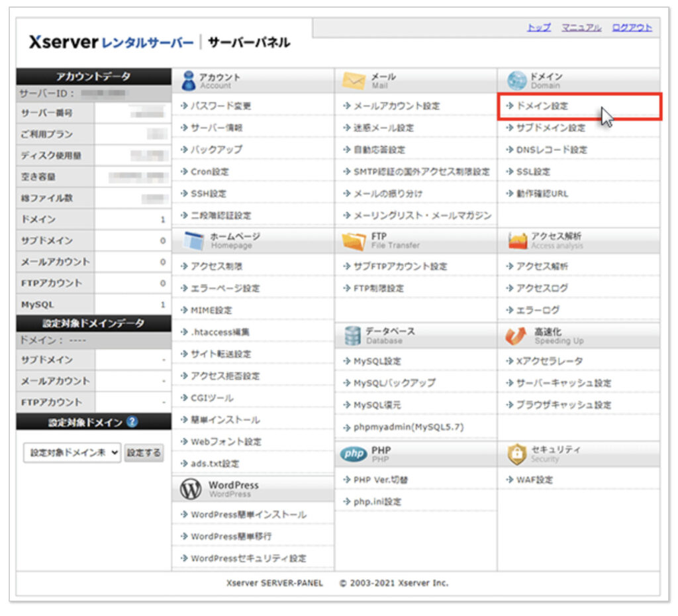Open MySQLバックアップ
The width and height of the screenshot is (678, 616).
tap(395, 384)
